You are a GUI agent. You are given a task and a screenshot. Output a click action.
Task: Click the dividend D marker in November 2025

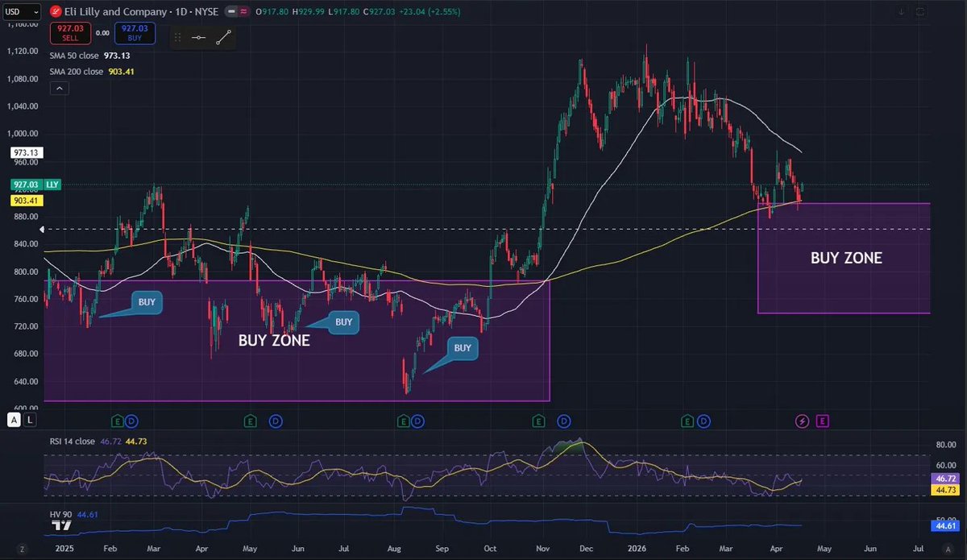564,421
